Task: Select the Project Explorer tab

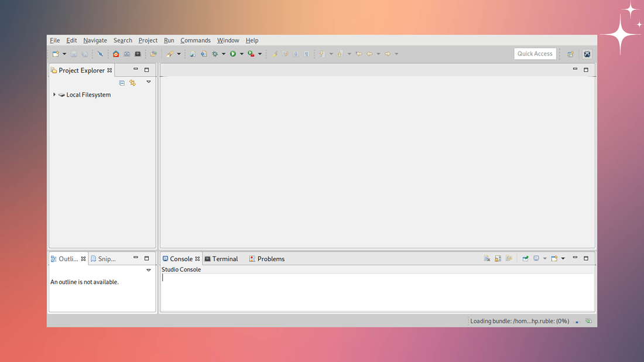Action: click(81, 70)
